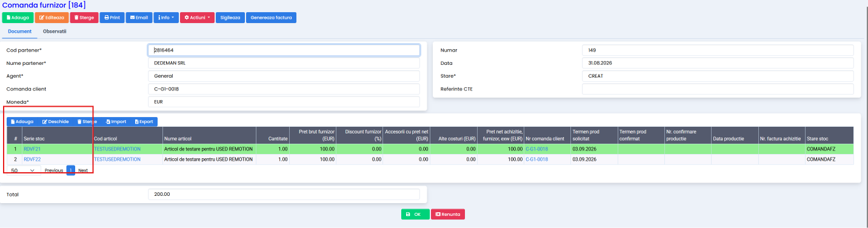The height and width of the screenshot is (228, 868).
Task: Open the page size dropdown showing 50
Action: point(24,170)
